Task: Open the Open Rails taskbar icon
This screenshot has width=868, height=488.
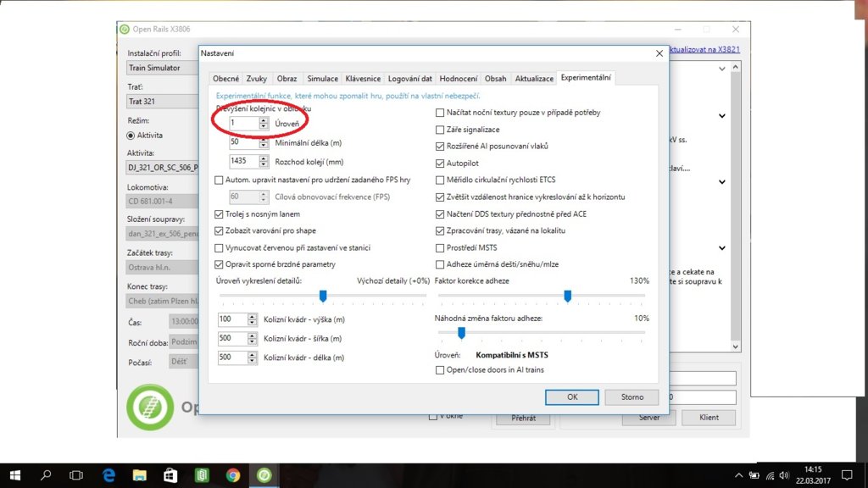Action: [x=264, y=475]
